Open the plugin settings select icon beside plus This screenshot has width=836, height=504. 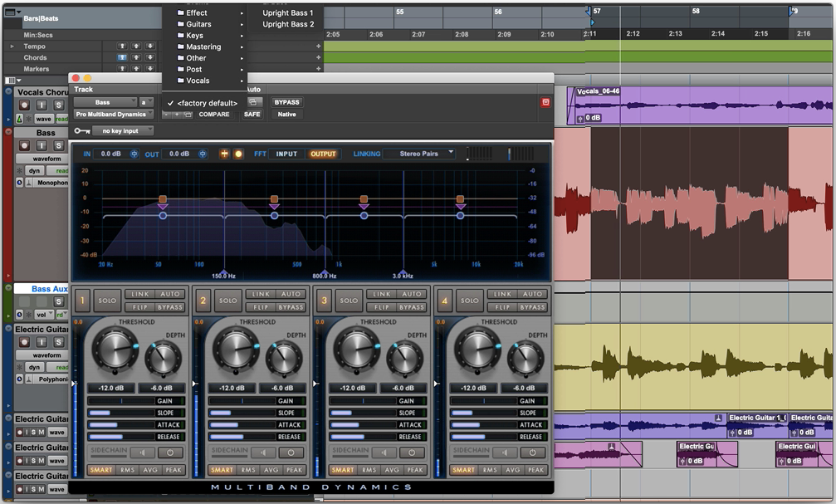point(188,114)
